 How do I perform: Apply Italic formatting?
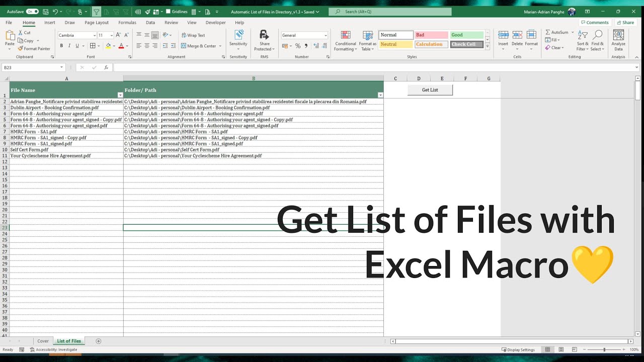[x=69, y=46]
